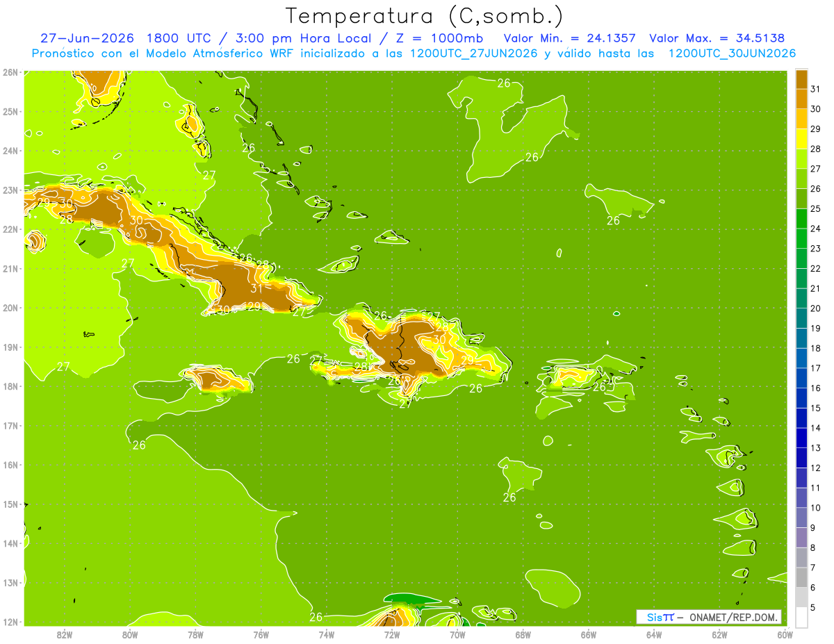Image resolution: width=834 pixels, height=644 pixels.
Task: Click the dark blue swatch between 13 and 14
Action: [x=801, y=438]
